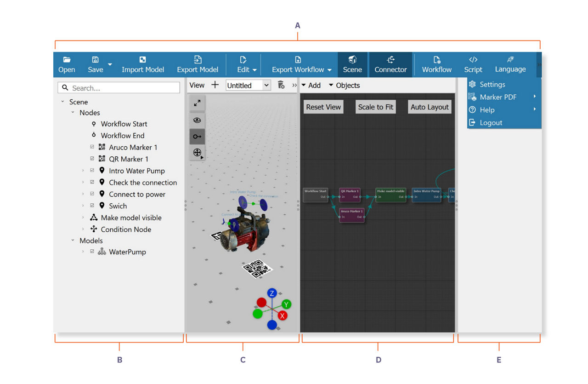Click the blue Z axis ball
588x384 pixels.
tap(272, 293)
